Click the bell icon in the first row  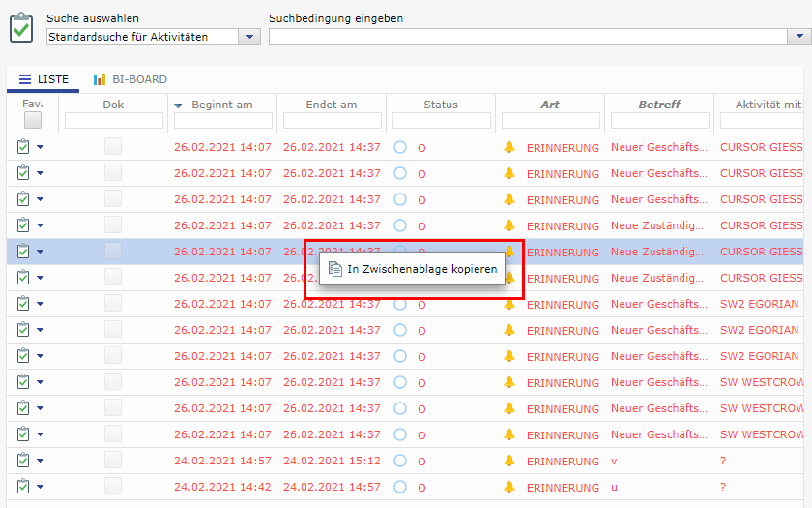pos(509,147)
